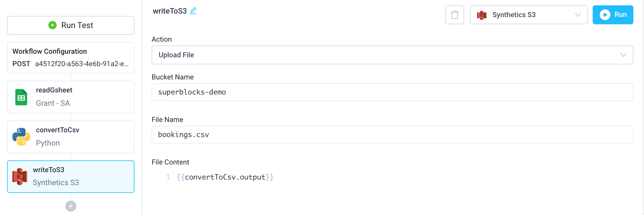644x215 pixels.
Task: Click the Bucket Name input field
Action: pos(392,92)
